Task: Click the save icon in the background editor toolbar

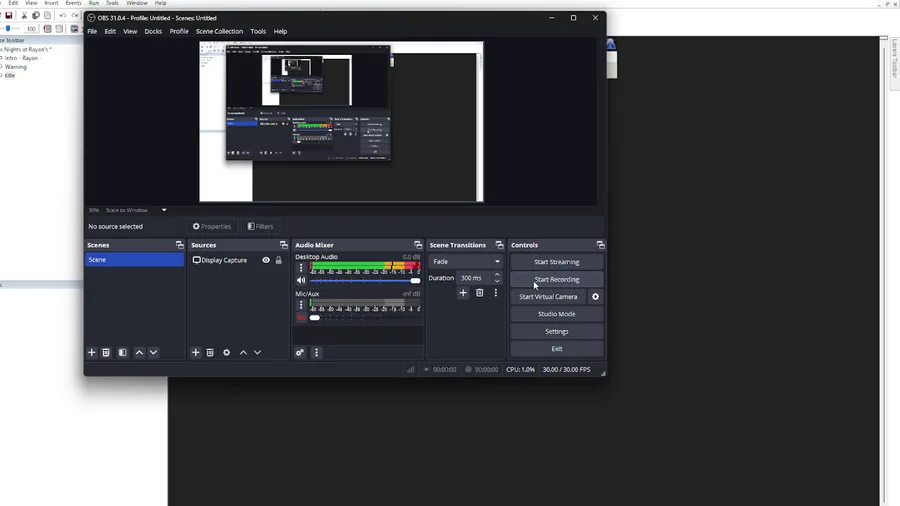Action: click(x=9, y=15)
